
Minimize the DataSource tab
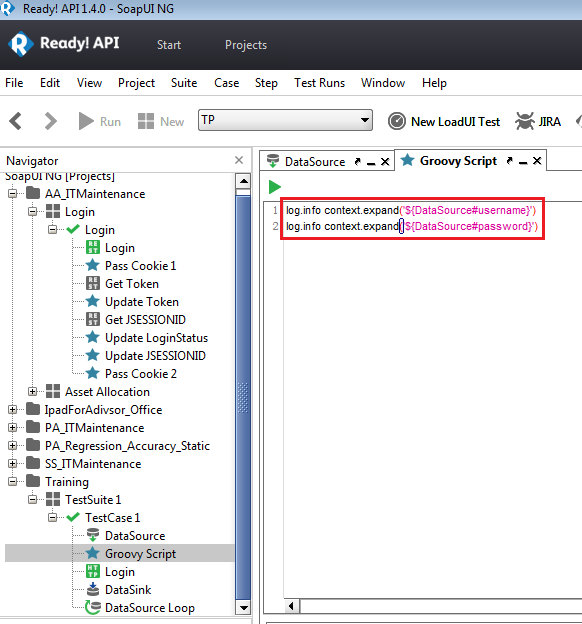(x=371, y=163)
